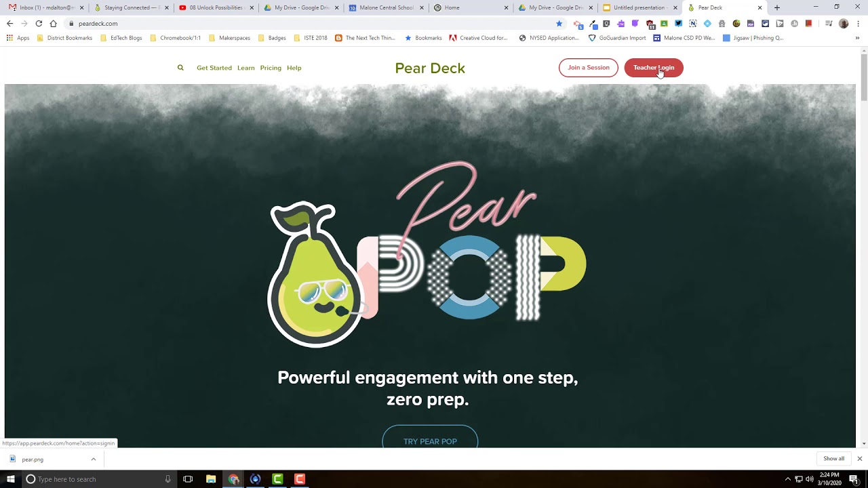
Task: Open the Malone CSD PD bookmark
Action: (x=684, y=38)
